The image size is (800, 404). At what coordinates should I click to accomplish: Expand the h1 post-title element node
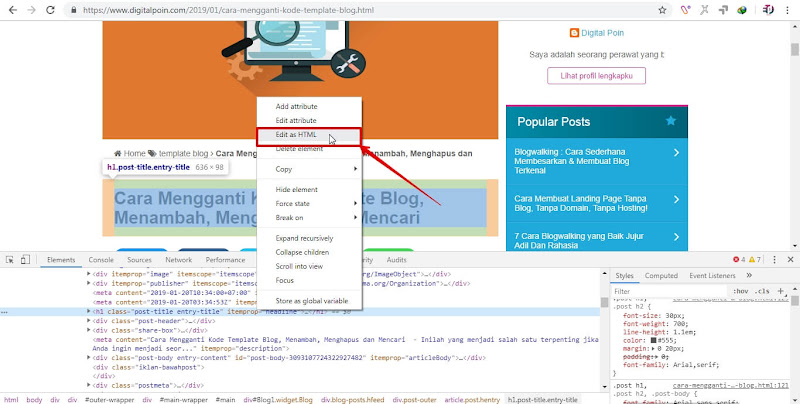click(89, 311)
